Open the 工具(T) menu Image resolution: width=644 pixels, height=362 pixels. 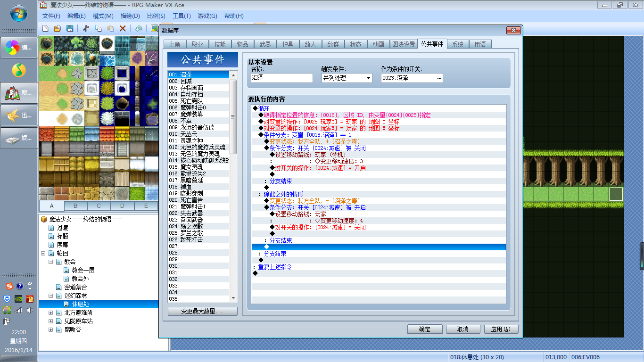click(x=182, y=16)
